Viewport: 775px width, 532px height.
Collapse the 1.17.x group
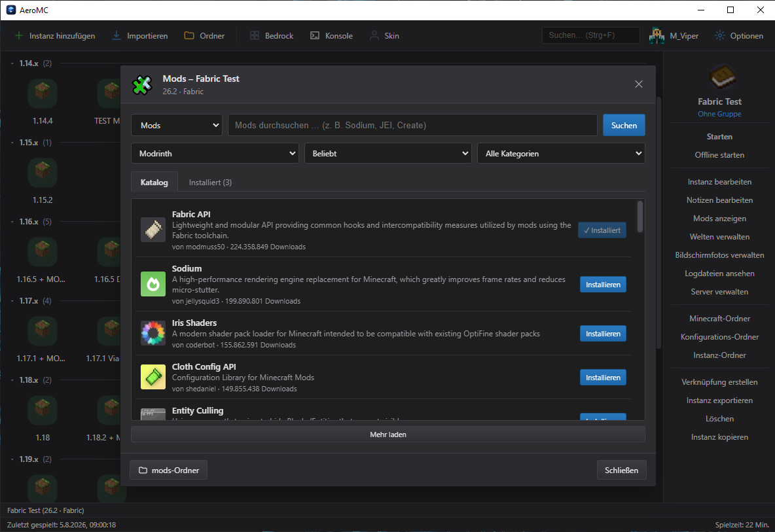click(12, 301)
